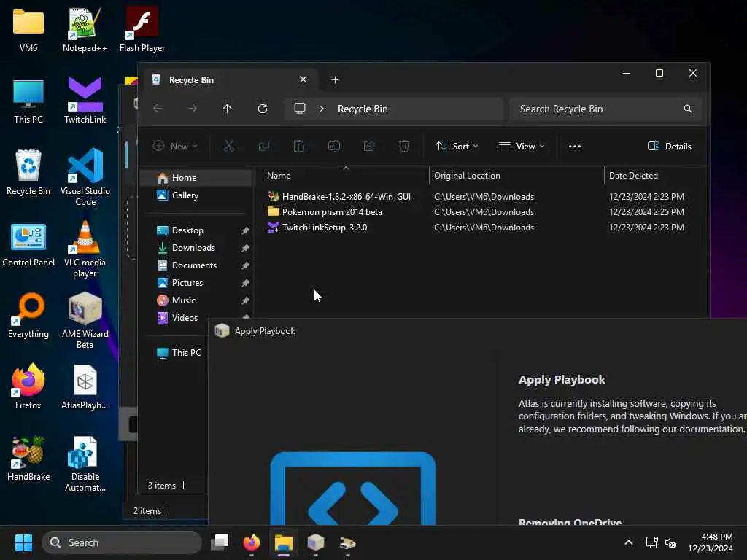Go forward in Explorer navigation
The width and height of the screenshot is (747, 560).
click(193, 109)
